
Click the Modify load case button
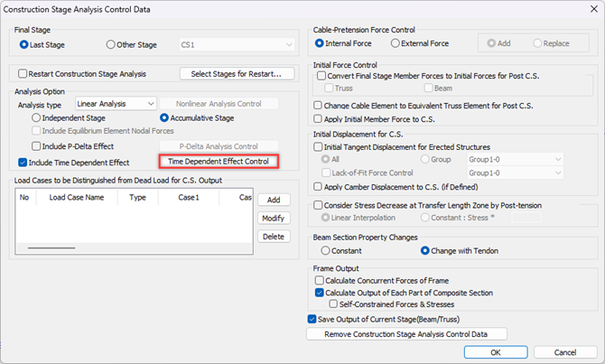[274, 218]
